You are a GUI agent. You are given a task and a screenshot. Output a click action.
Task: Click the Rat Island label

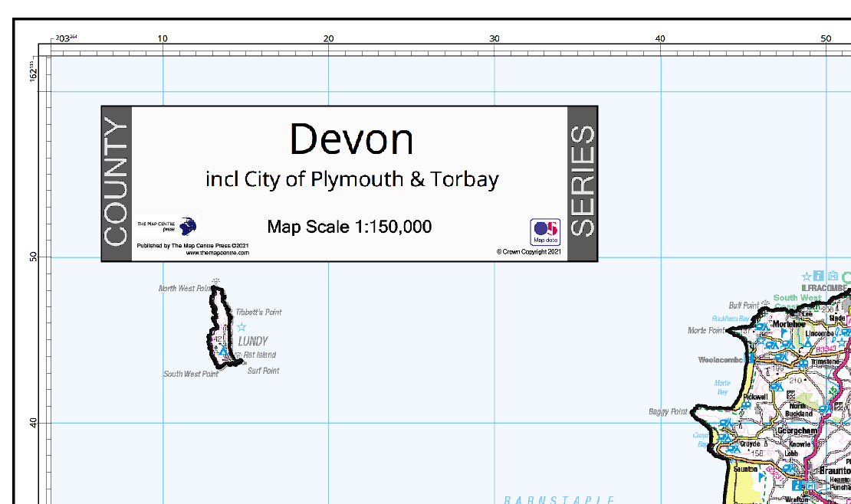point(259,355)
